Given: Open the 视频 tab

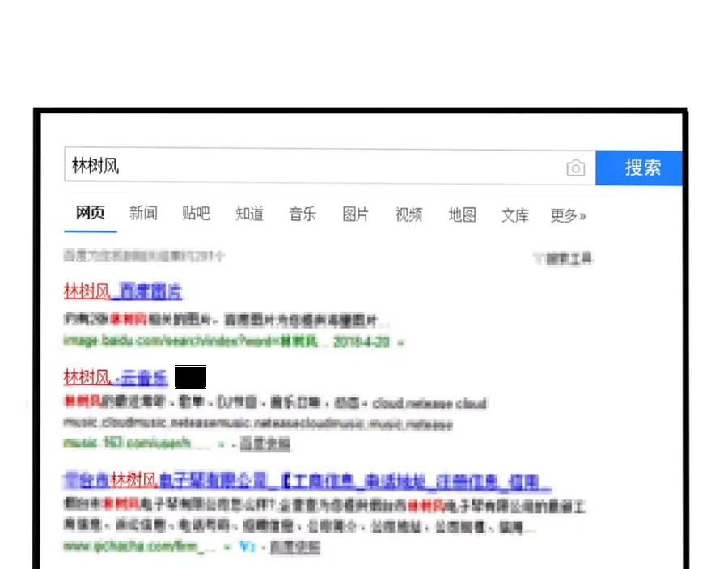Looking at the screenshot, I should (x=408, y=214).
